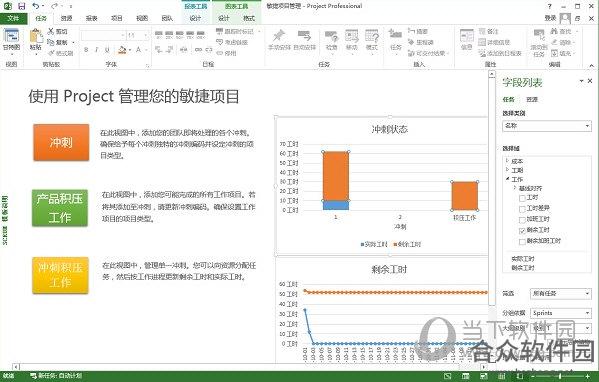Click the Gantt chart (甘特图) view icon
Screen dimensions: 599x382
pyautogui.click(x=11, y=36)
